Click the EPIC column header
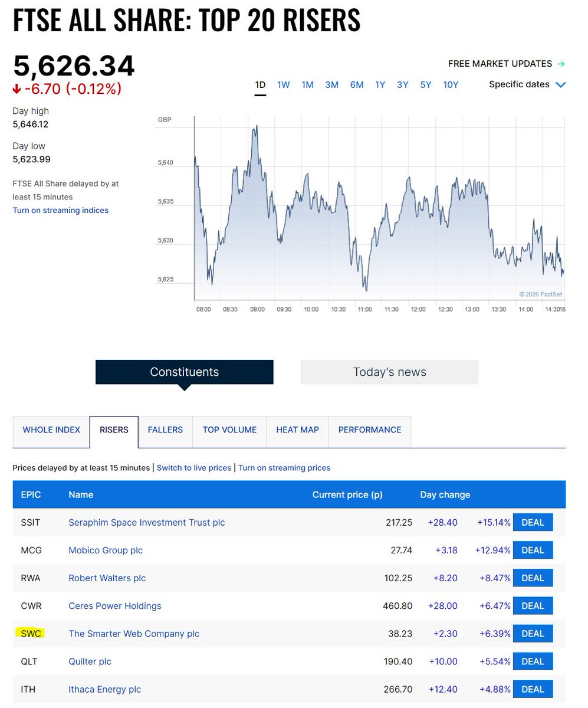 click(x=31, y=495)
